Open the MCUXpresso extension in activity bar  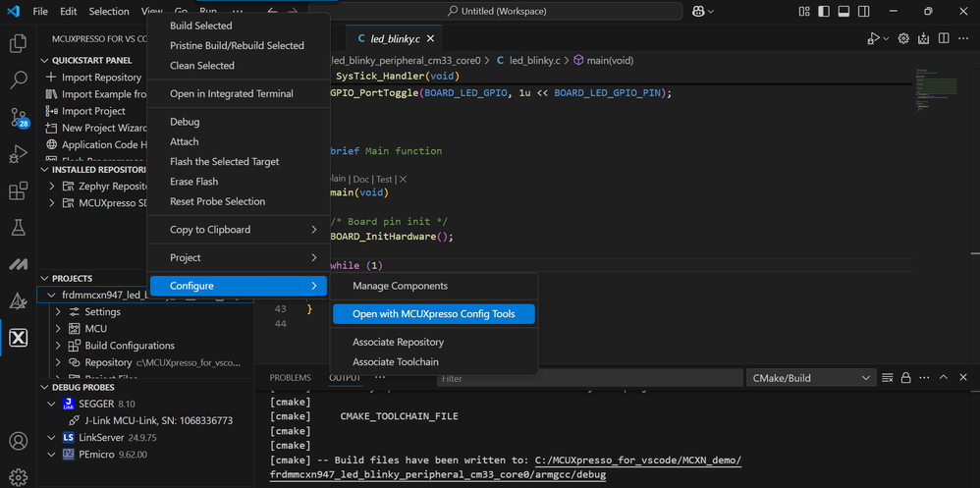18,339
